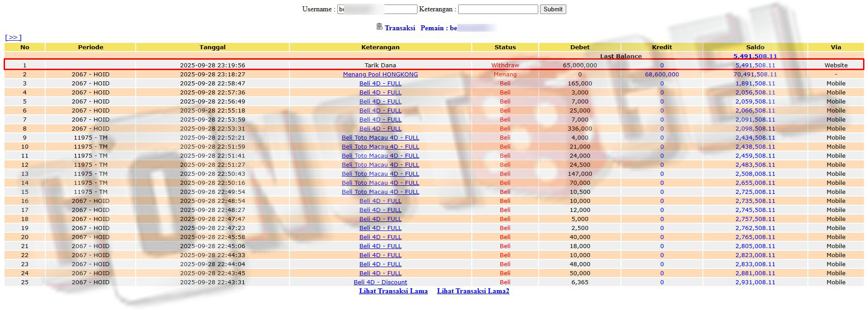Open Beli 4D - Discount link
The image size is (868, 310).
380,282
